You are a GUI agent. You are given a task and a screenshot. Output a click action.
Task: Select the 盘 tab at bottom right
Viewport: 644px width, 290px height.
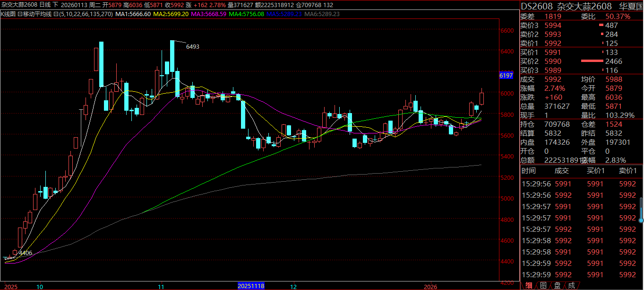pos(558,285)
